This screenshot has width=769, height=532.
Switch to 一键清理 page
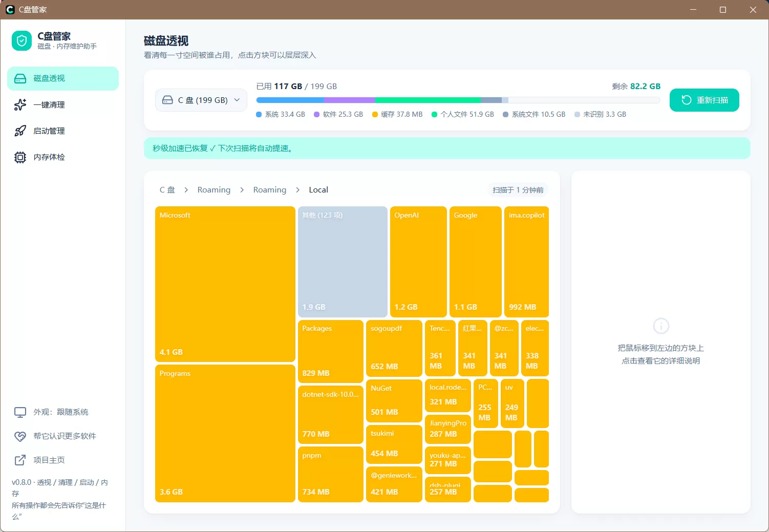point(63,104)
